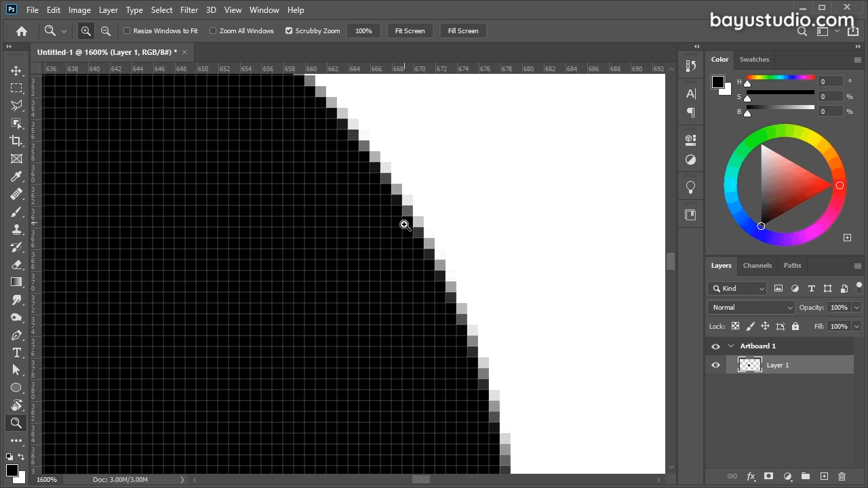The image size is (868, 488).
Task: Open the History panel icon
Action: [691, 66]
